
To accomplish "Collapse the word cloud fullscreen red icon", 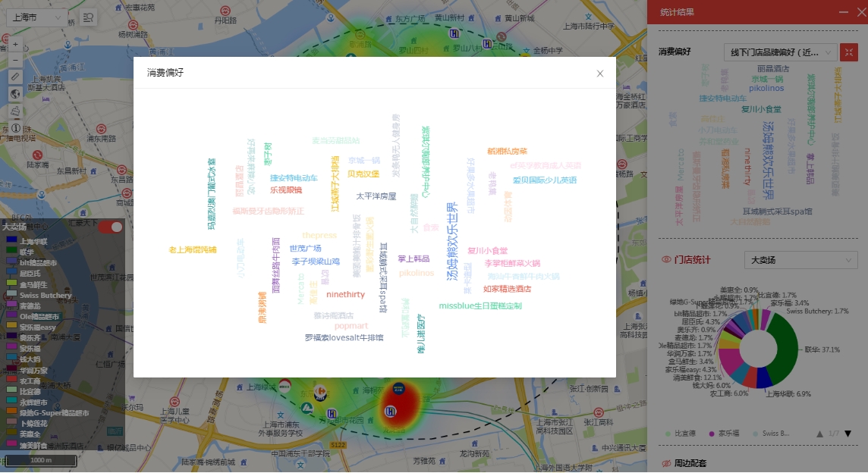I will tap(848, 52).
